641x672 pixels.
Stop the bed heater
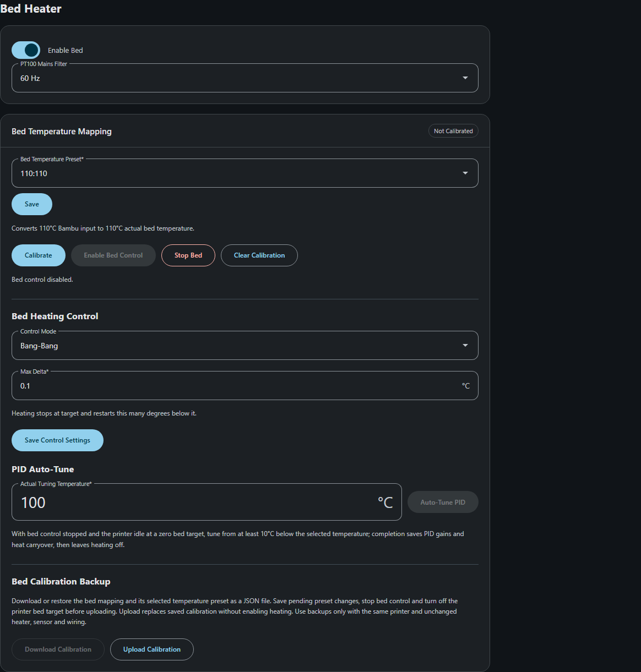(188, 255)
